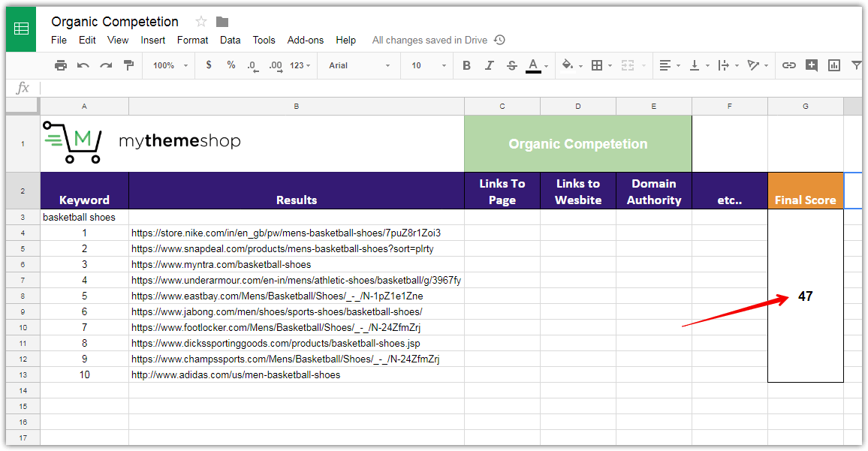Viewport: 868px width, 451px height.
Task: Select the Domain Authority header cell
Action: [654, 191]
